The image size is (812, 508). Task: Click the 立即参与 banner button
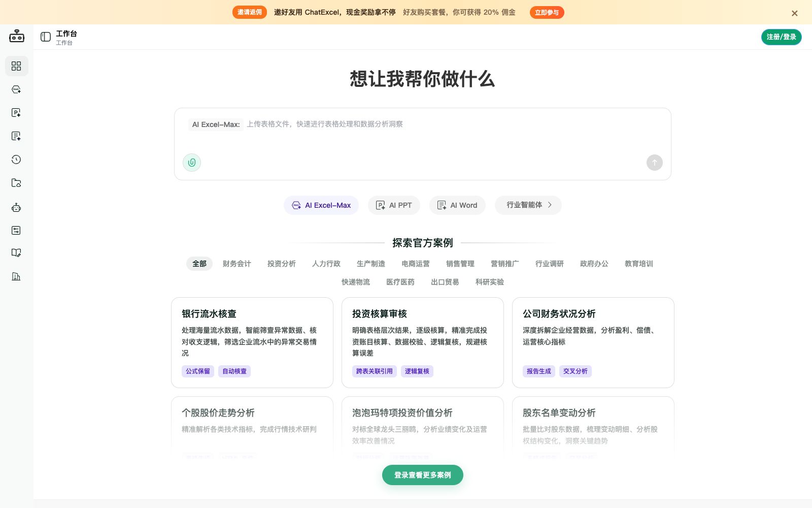pyautogui.click(x=547, y=12)
